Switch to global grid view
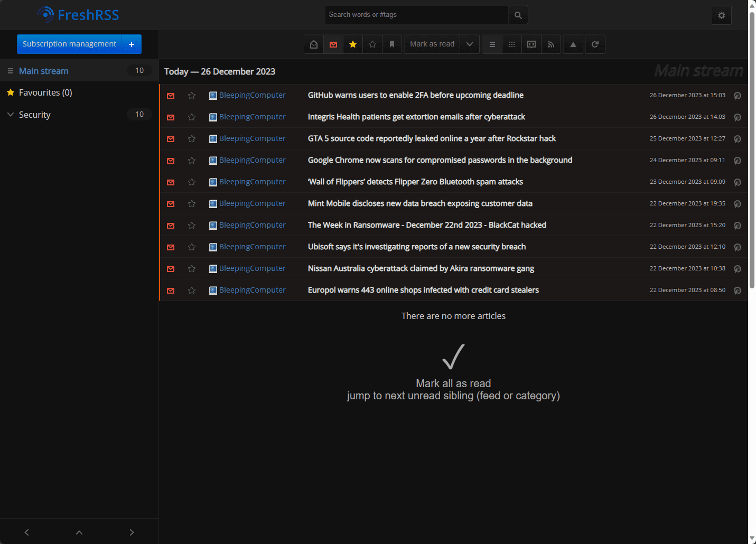The width and height of the screenshot is (756, 544). pyautogui.click(x=512, y=44)
